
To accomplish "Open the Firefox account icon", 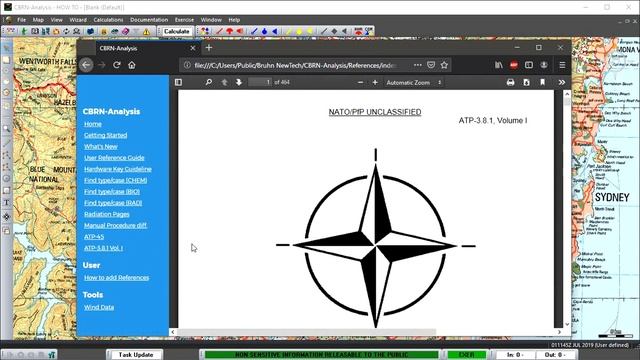I will click(544, 65).
